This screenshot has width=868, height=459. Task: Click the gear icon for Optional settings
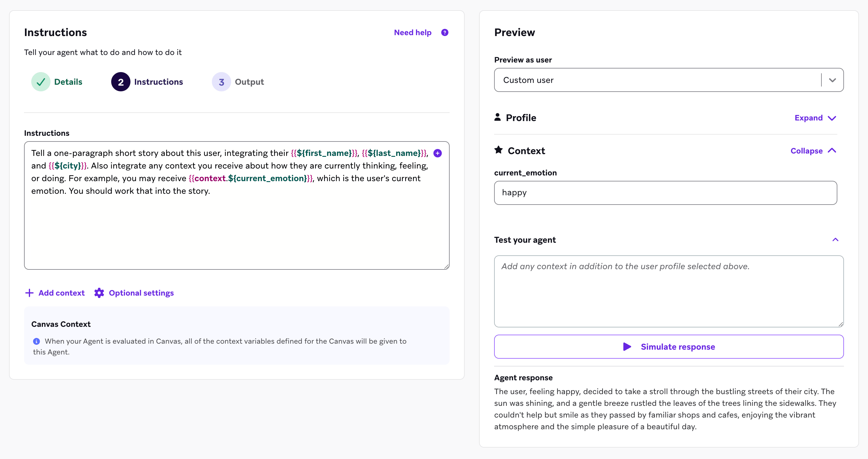click(x=99, y=293)
